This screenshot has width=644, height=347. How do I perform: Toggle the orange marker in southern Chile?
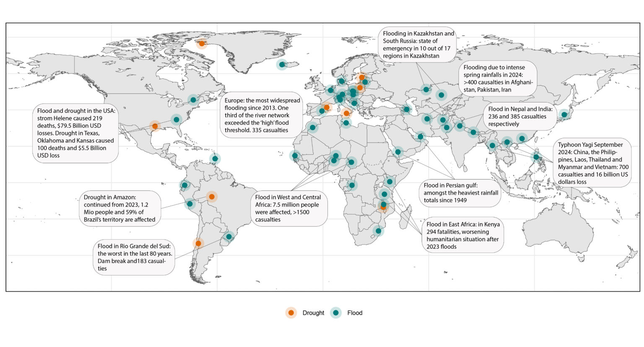198,243
